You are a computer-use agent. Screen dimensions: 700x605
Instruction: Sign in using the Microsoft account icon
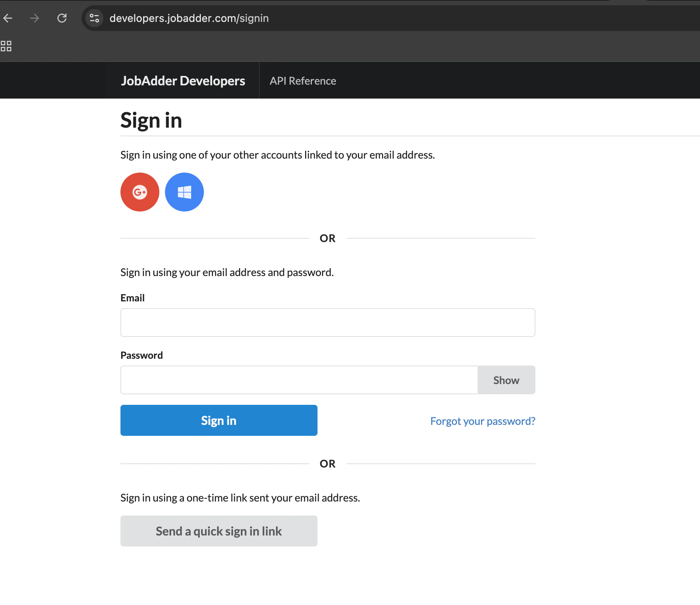click(184, 192)
